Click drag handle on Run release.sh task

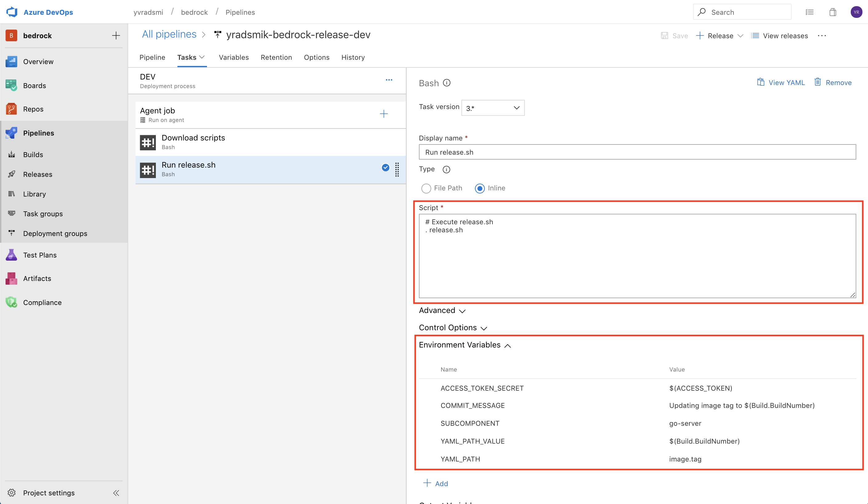pyautogui.click(x=397, y=169)
